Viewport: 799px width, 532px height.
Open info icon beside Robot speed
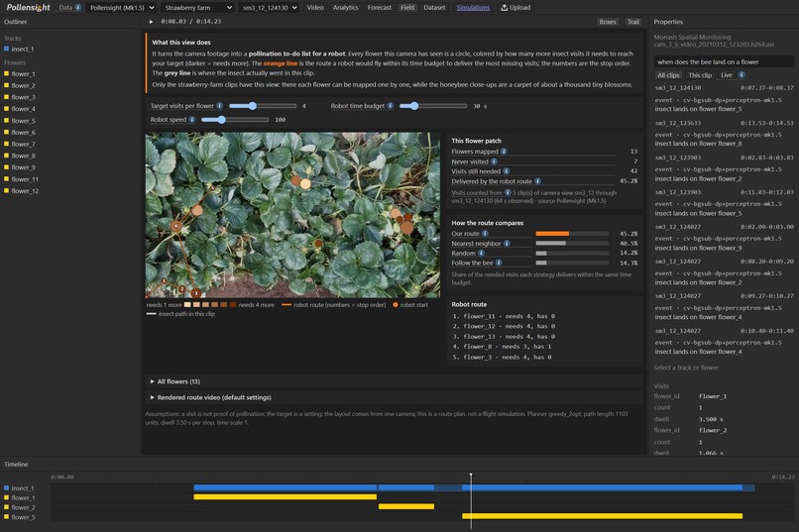coord(192,120)
